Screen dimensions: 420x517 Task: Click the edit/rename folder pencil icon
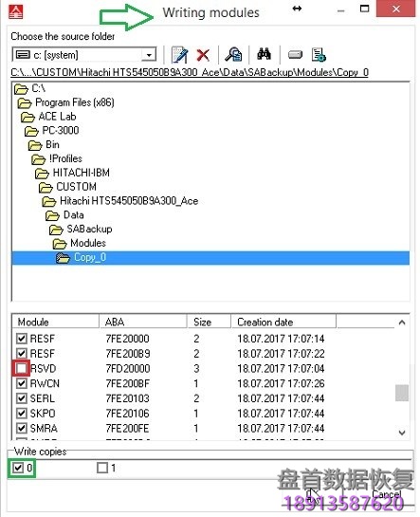pyautogui.click(x=179, y=55)
